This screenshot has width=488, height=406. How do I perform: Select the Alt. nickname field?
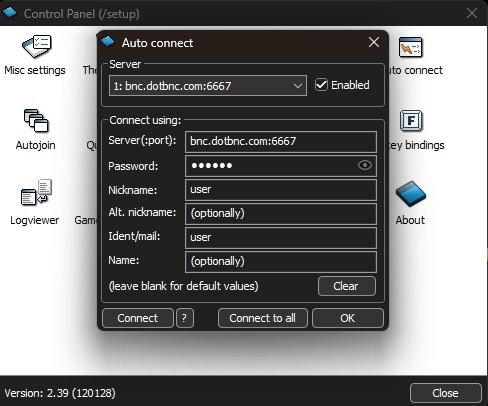click(x=281, y=214)
